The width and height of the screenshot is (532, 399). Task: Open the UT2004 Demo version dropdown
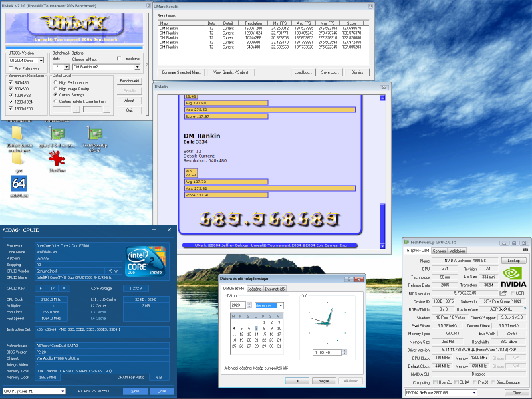coord(41,61)
